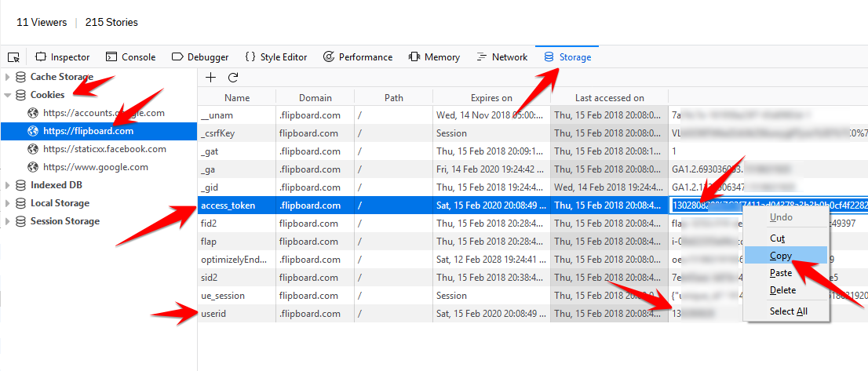This screenshot has width=868, height=371.
Task: Expand the Local Storage tree arrow
Action: (7, 203)
